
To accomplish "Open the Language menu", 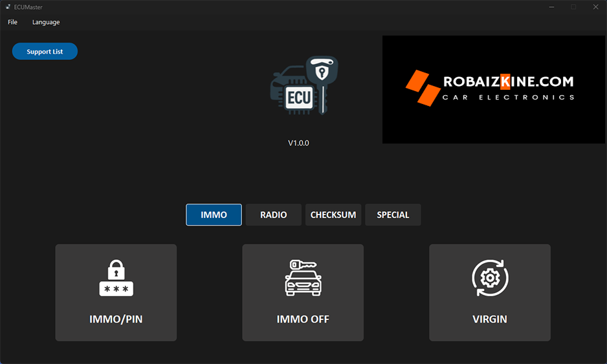I will pos(46,22).
